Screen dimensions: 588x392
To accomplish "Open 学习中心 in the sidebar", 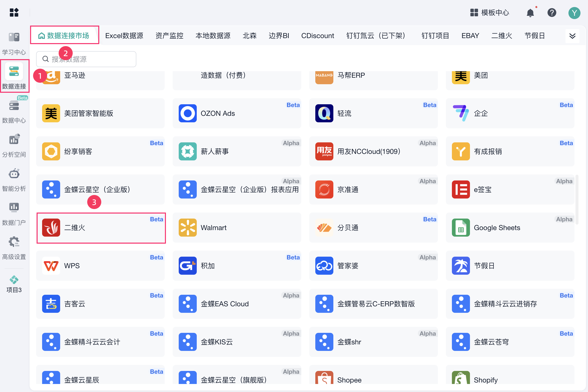I will (14, 44).
